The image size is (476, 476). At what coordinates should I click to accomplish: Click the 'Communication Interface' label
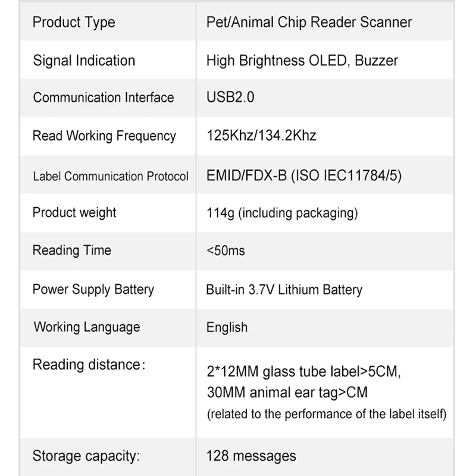click(x=104, y=98)
